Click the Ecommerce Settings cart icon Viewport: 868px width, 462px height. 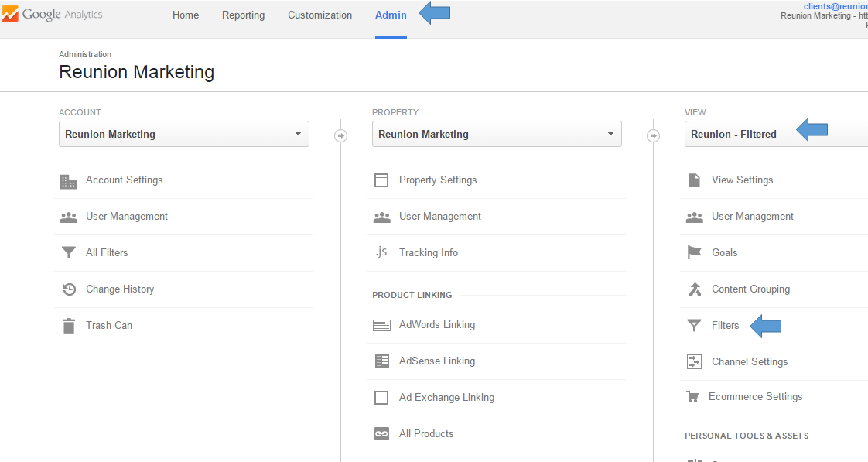pos(692,397)
